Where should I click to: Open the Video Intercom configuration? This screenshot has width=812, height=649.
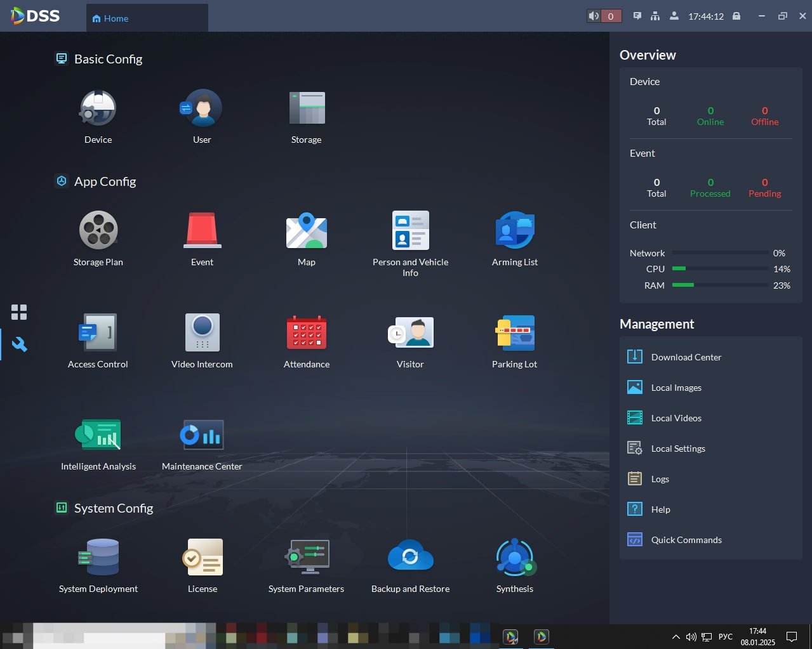pyautogui.click(x=202, y=332)
